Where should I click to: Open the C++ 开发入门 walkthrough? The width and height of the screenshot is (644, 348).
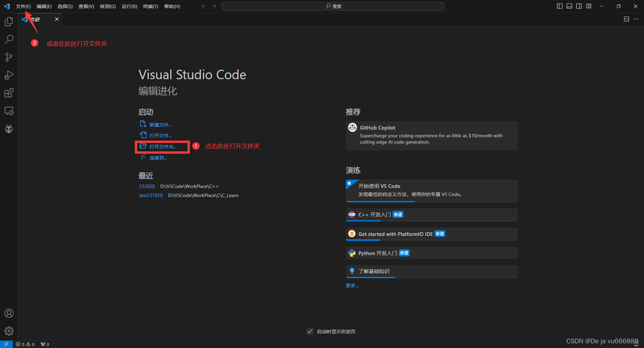click(432, 215)
